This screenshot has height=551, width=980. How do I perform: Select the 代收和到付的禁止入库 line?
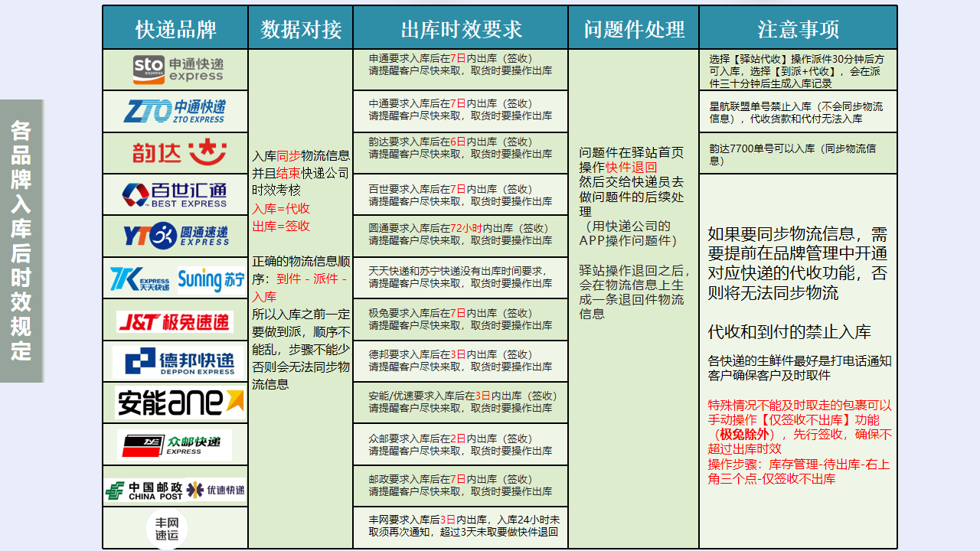pyautogui.click(x=789, y=332)
